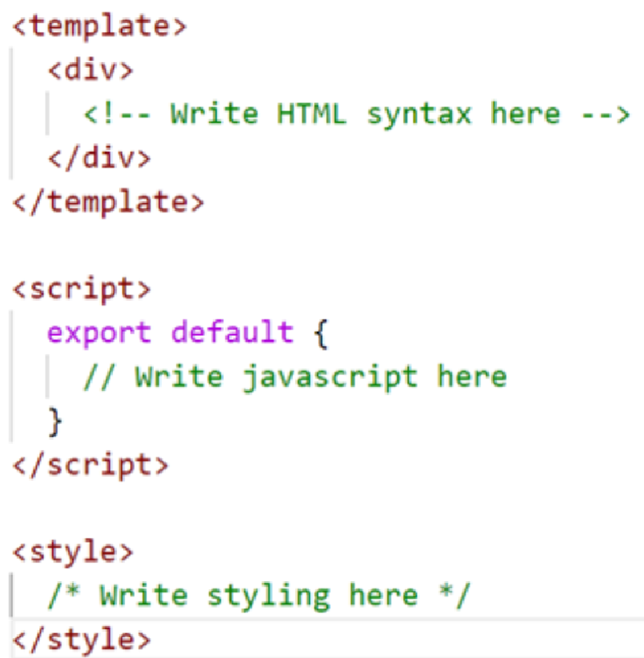This screenshot has height=658, width=644.
Task: Click the opening <style> tag
Action: tap(73, 553)
